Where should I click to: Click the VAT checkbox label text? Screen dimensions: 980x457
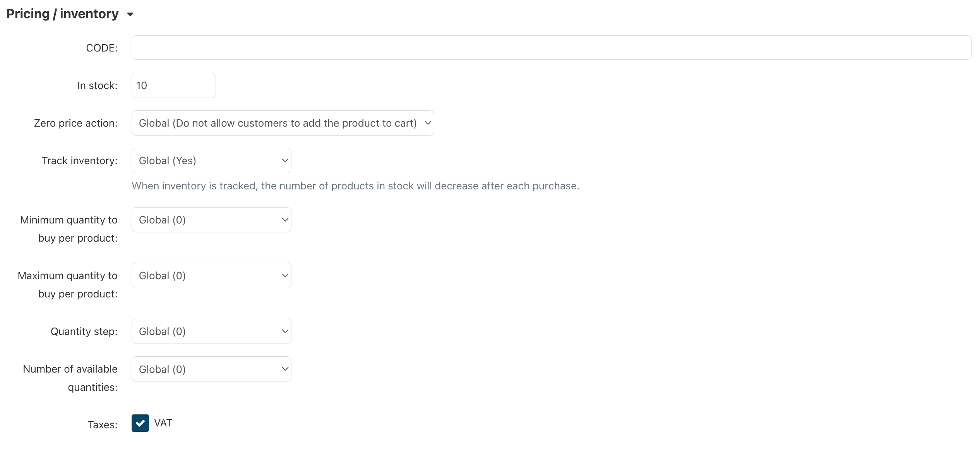point(163,423)
